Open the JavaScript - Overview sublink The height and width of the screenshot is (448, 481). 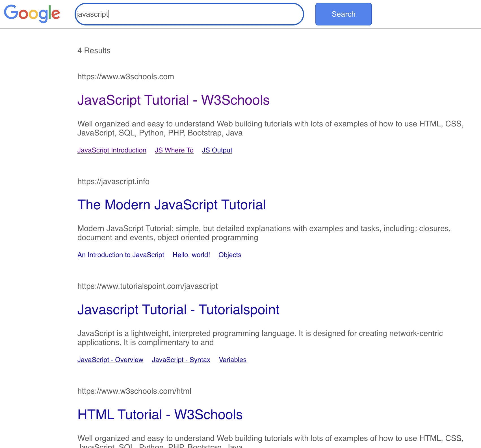(110, 360)
